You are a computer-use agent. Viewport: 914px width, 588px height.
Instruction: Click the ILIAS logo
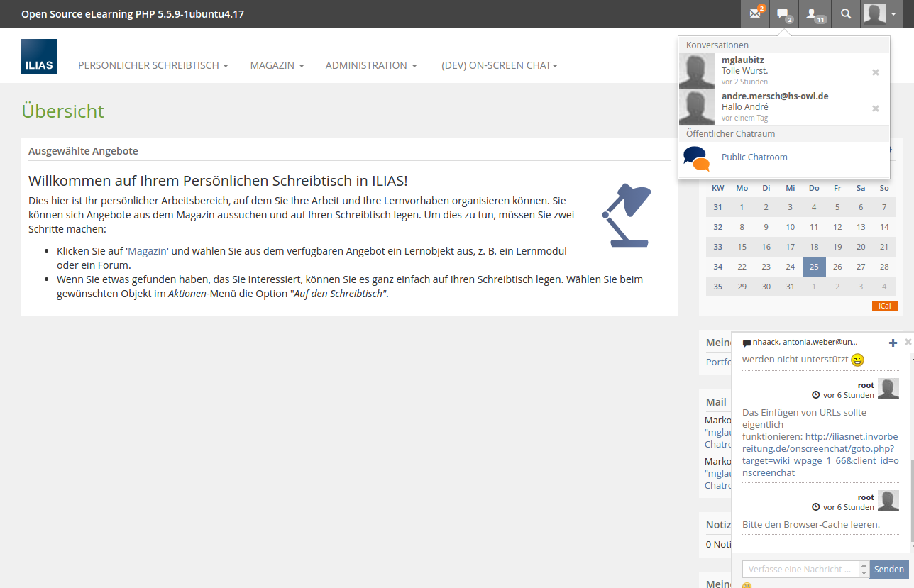coord(39,57)
